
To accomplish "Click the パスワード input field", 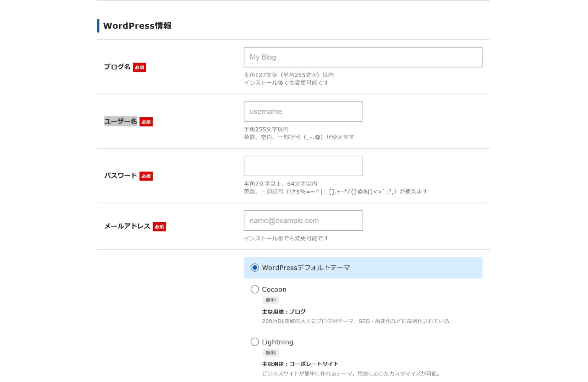I will pos(303,166).
